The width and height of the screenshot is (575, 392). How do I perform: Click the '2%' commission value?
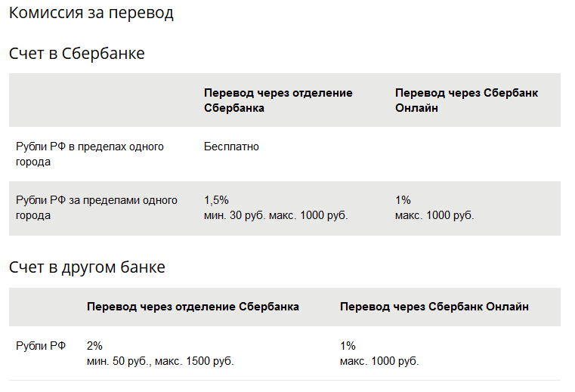[94, 346]
